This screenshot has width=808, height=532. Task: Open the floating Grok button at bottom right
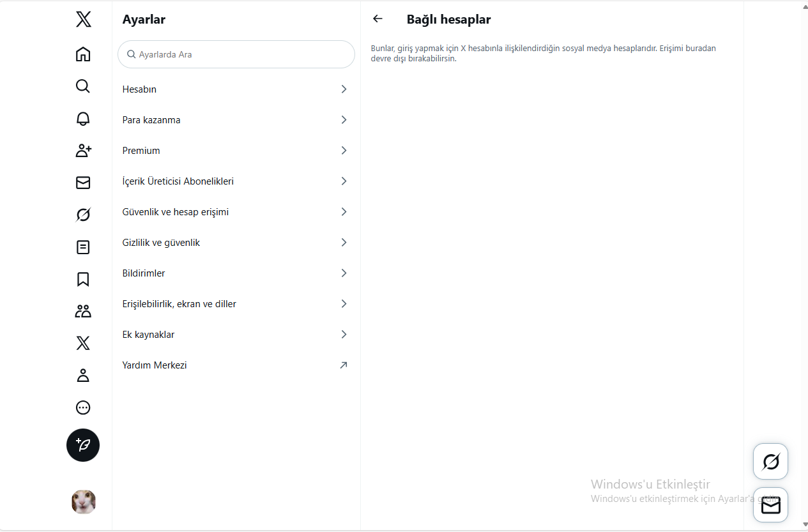pyautogui.click(x=771, y=461)
